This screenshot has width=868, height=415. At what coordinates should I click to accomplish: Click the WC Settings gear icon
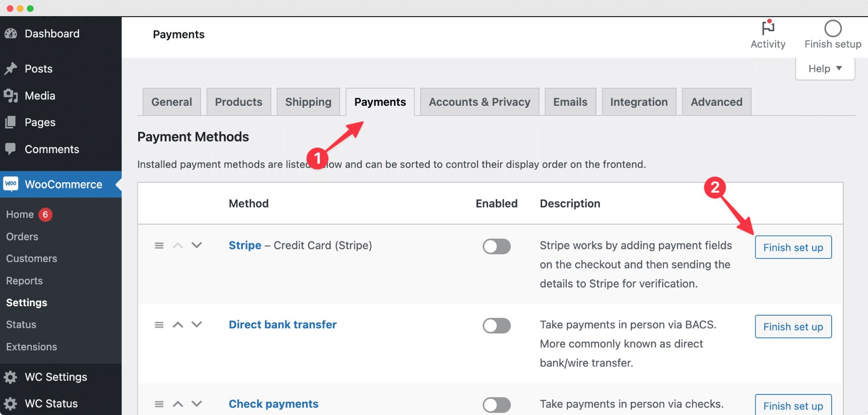(11, 377)
